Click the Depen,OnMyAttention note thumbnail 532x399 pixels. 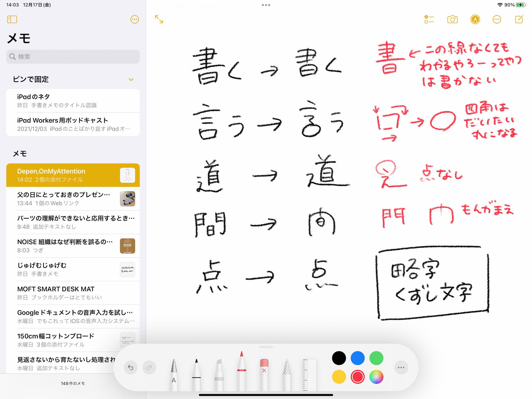(127, 175)
